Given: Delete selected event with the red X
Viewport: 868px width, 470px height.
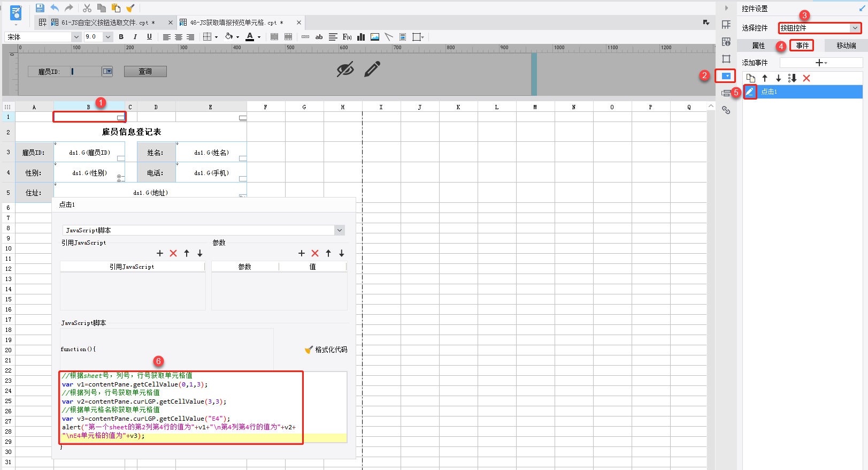Looking at the screenshot, I should [x=806, y=78].
